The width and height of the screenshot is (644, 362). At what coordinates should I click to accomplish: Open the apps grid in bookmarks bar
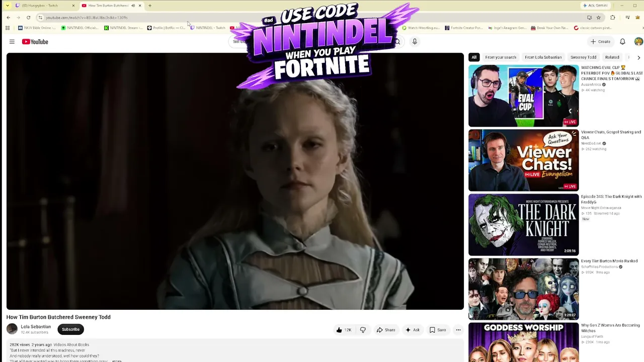pos(7,28)
